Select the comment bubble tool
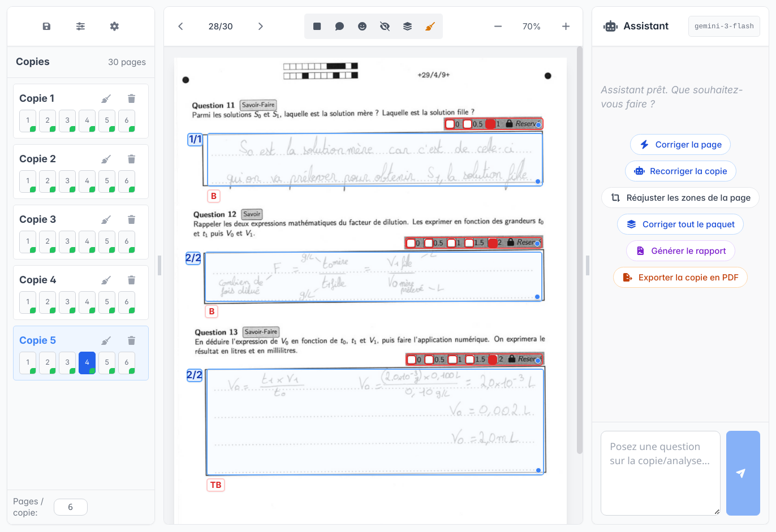776x532 pixels. (339, 27)
